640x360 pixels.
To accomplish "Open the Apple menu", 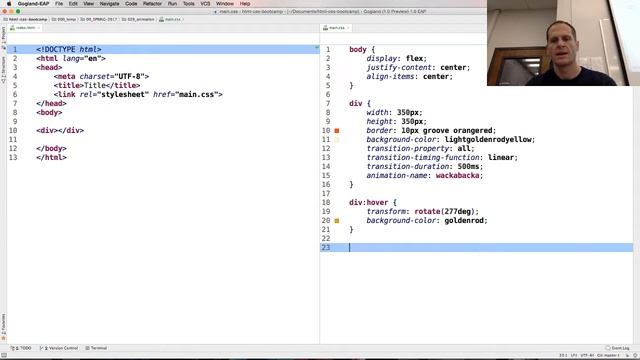I will [x=9, y=4].
